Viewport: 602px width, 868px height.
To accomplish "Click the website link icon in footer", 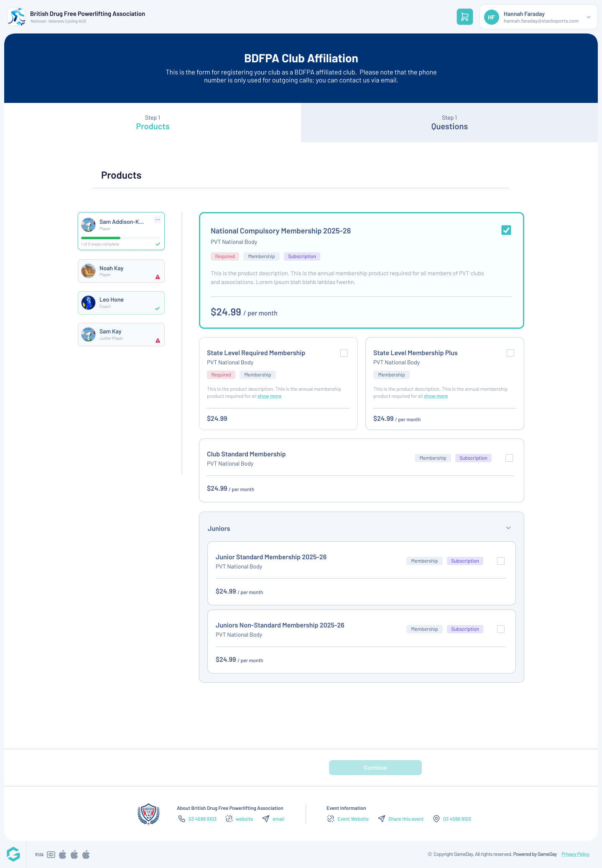I will [x=229, y=819].
